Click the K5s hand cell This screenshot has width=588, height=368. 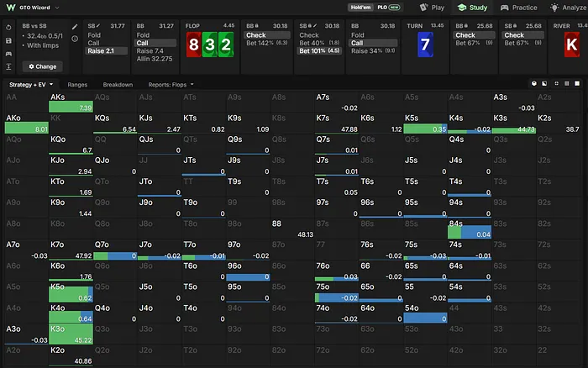425,124
